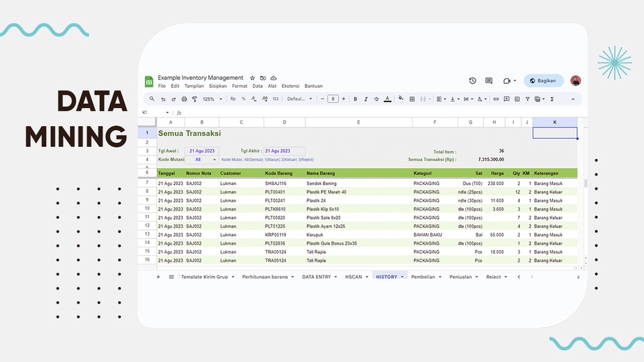This screenshot has width=644, height=362.
Task: Open the Bantuan menu
Action: coord(313,86)
